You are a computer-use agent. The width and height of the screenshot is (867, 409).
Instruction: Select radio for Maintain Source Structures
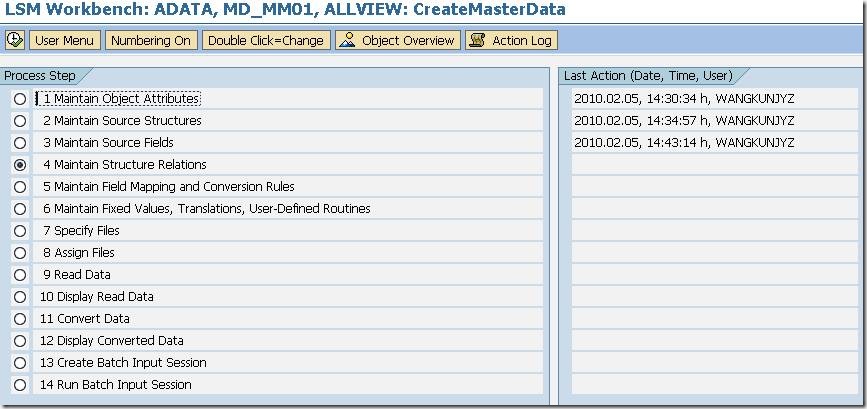20,120
